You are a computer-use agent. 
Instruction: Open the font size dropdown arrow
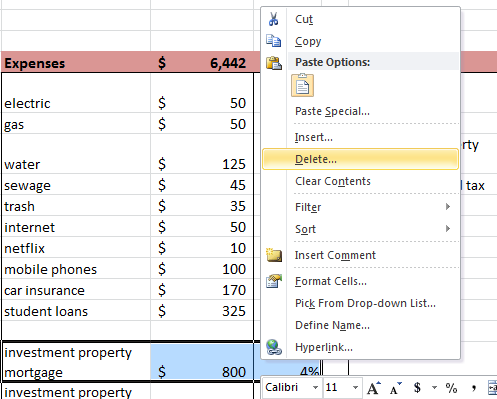355,387
